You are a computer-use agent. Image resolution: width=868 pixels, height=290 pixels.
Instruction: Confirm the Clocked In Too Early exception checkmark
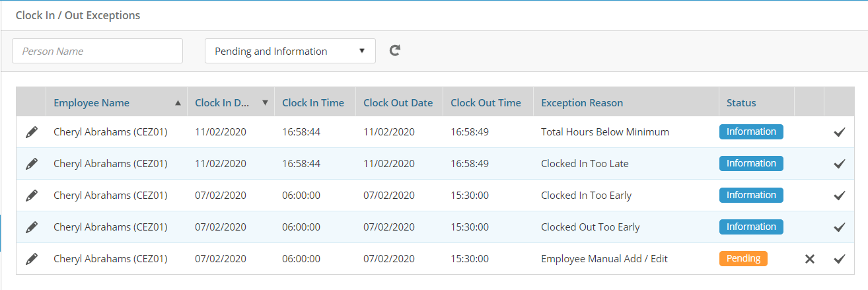point(839,196)
